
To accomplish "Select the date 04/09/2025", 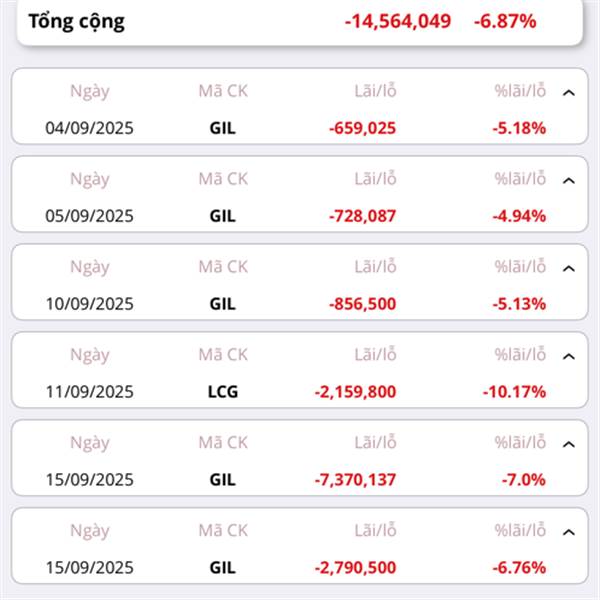I will [x=89, y=127].
